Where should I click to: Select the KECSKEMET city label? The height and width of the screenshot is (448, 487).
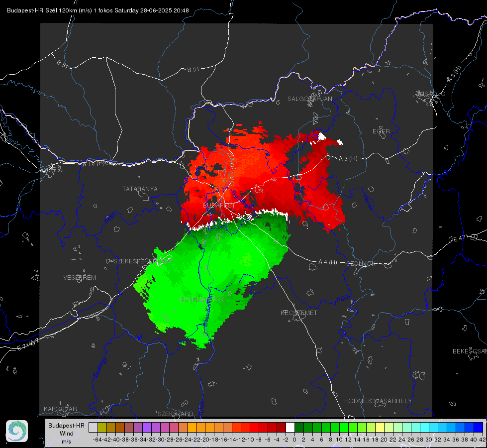click(x=299, y=313)
